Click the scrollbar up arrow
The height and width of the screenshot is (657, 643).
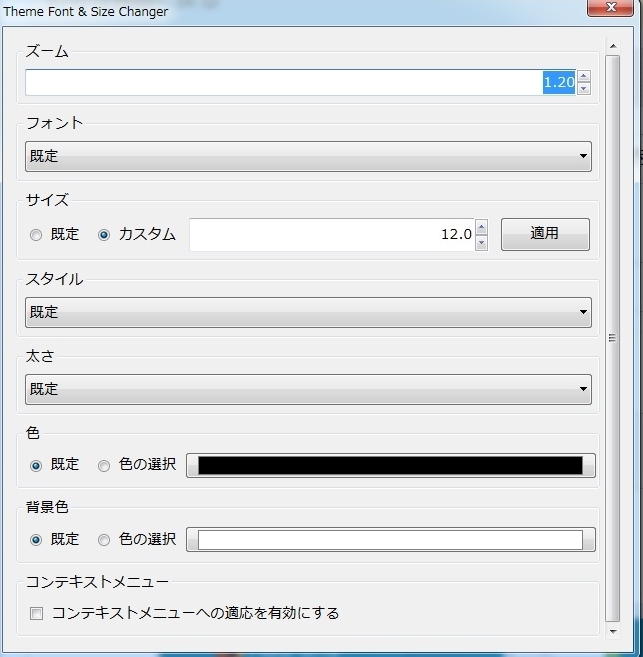(x=613, y=46)
